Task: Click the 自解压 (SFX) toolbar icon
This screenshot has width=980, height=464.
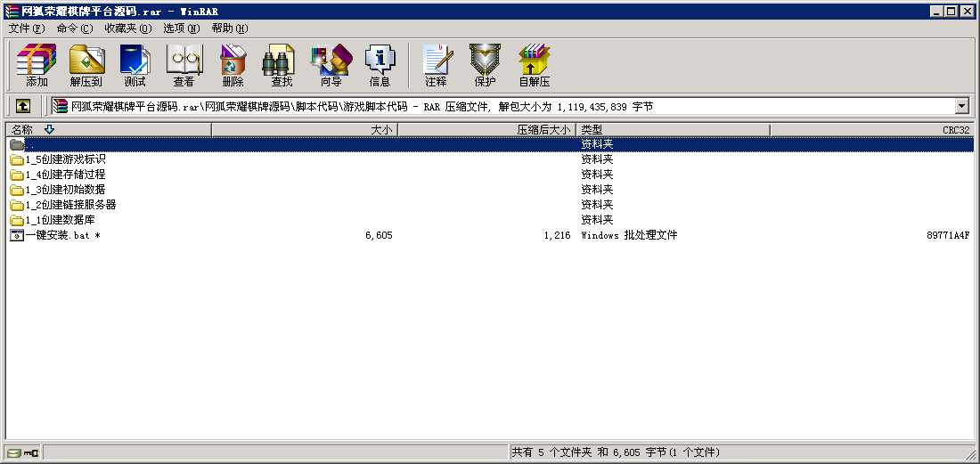Action: [534, 66]
